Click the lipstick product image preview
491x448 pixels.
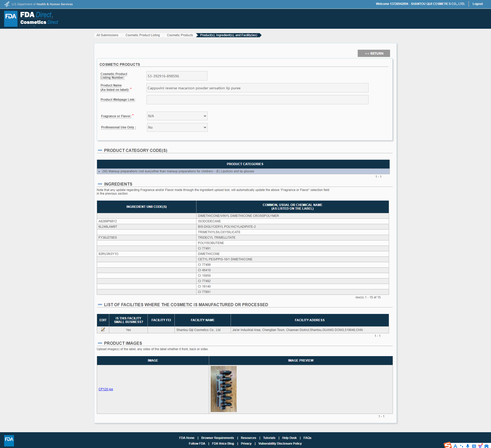[223, 389]
